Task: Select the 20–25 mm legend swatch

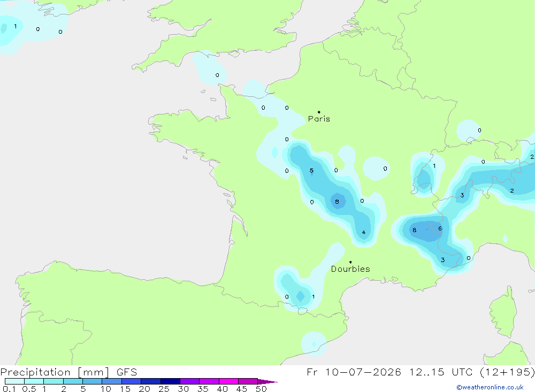Action: (x=151, y=381)
